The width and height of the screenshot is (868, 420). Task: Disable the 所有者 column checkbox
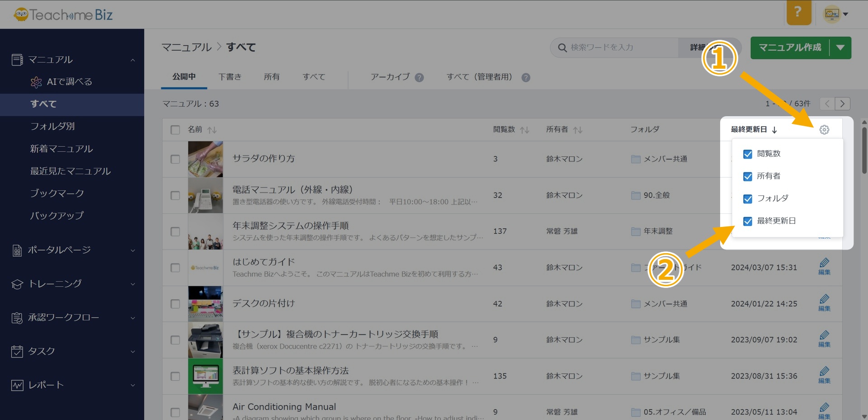(x=747, y=176)
